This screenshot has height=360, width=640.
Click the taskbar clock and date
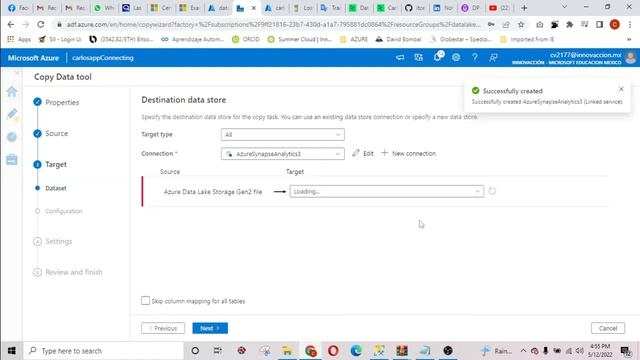[600, 351]
